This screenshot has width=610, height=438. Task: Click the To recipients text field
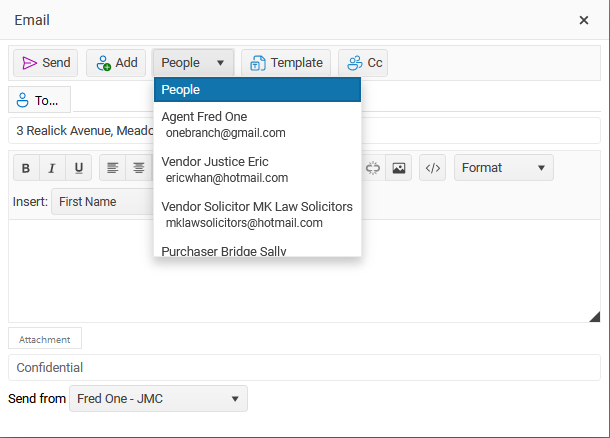pyautogui.click(x=337, y=100)
